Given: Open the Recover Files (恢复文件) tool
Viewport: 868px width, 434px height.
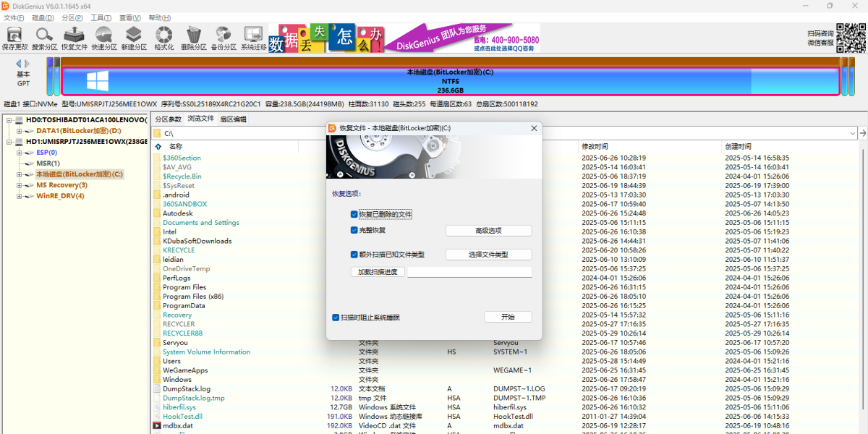Looking at the screenshot, I should (74, 38).
